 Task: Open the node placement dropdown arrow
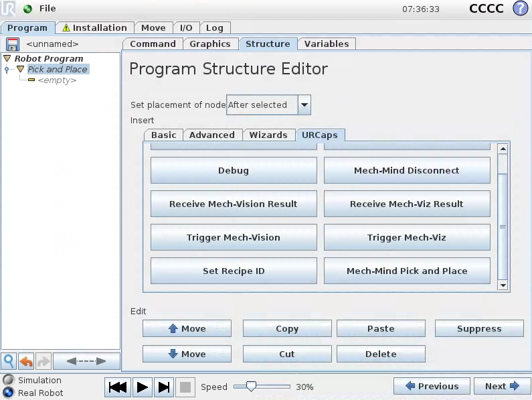tap(304, 105)
